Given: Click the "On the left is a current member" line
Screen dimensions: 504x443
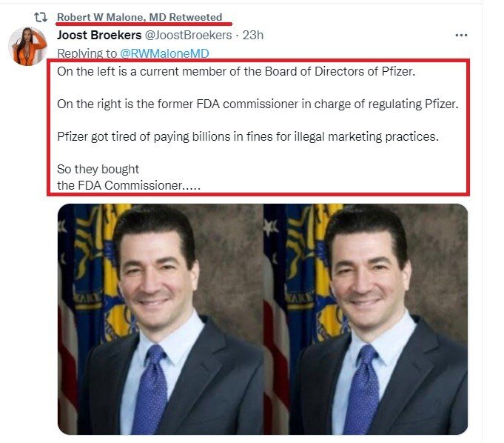Looking at the screenshot, I should [x=236, y=71].
